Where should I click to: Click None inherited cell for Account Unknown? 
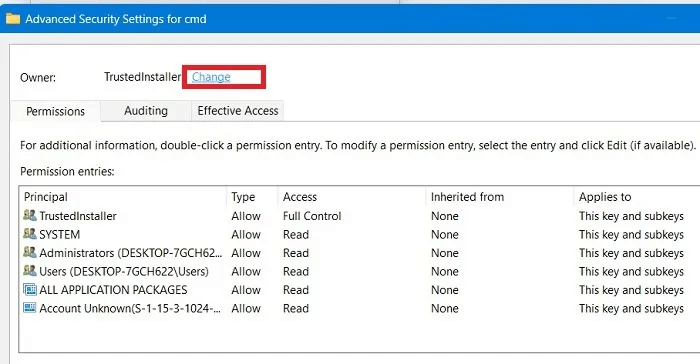[445, 308]
